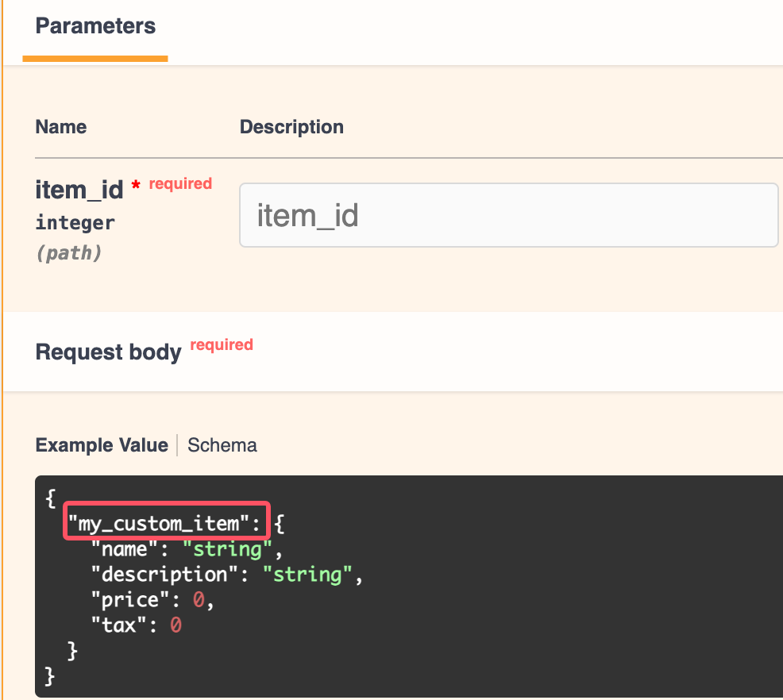
Task: Click the Description column header
Action: click(291, 127)
